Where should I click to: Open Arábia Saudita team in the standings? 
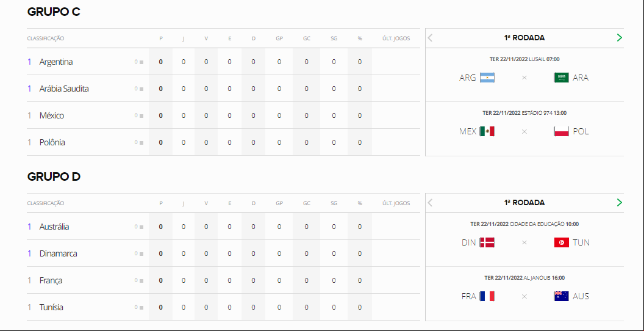coord(64,89)
